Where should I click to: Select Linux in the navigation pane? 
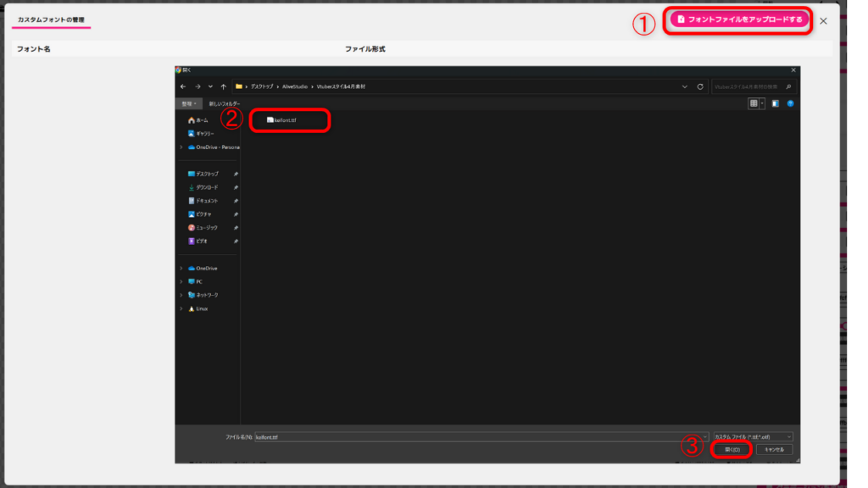tap(198, 308)
